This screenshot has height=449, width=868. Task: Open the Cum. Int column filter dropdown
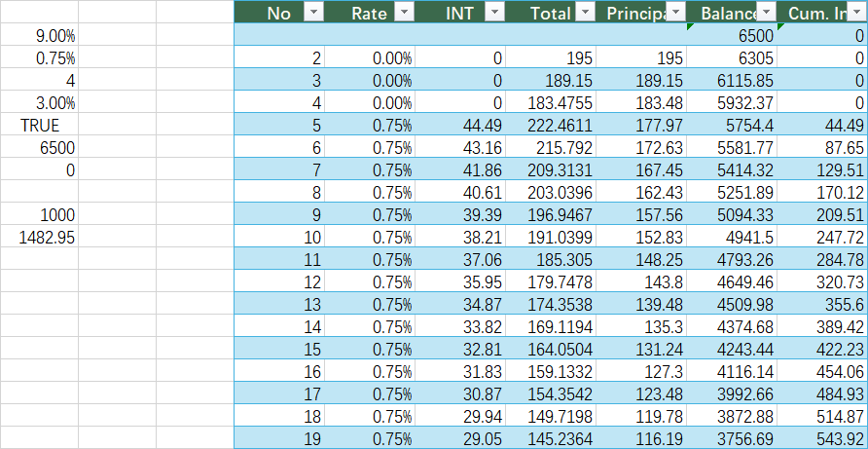[855, 12]
